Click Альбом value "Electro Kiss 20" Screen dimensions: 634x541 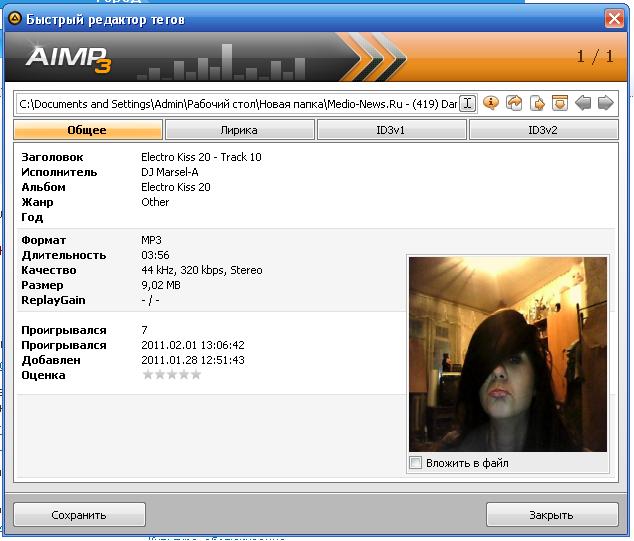(x=176, y=187)
